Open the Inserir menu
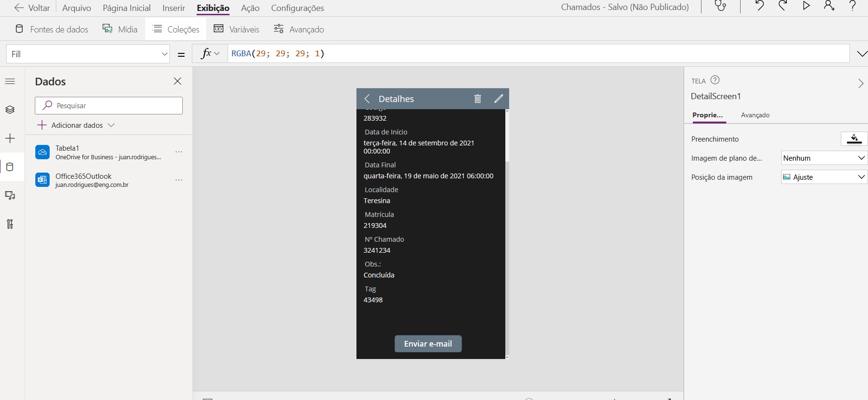Screen dimensions: 868x400 click(174, 8)
